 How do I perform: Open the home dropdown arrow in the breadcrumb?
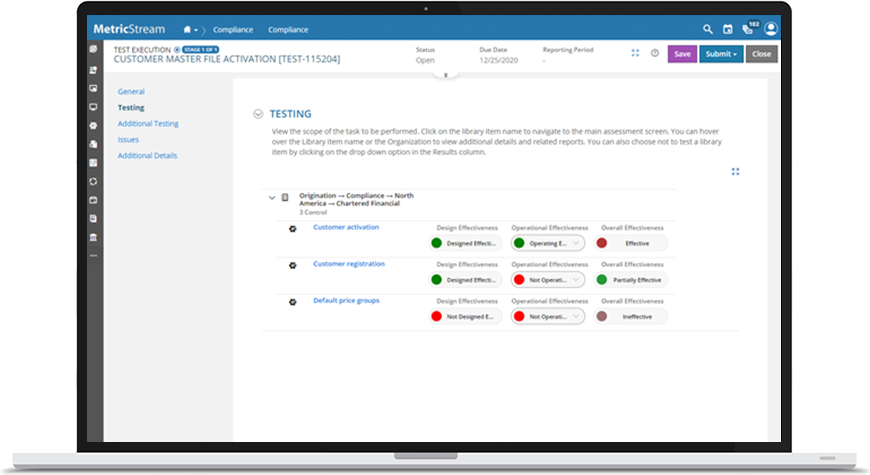point(196,30)
